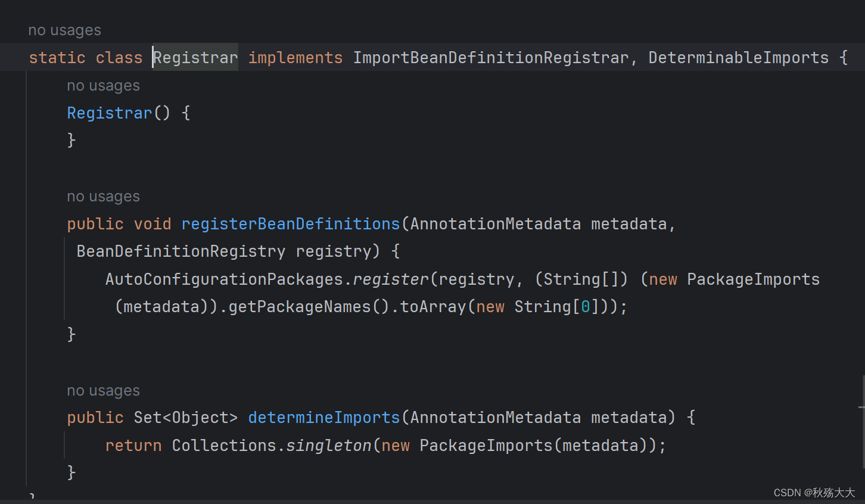Viewport: 865px width, 504px height.
Task: Click the 'no usages' hint above determineImports
Action: pyautogui.click(x=103, y=391)
